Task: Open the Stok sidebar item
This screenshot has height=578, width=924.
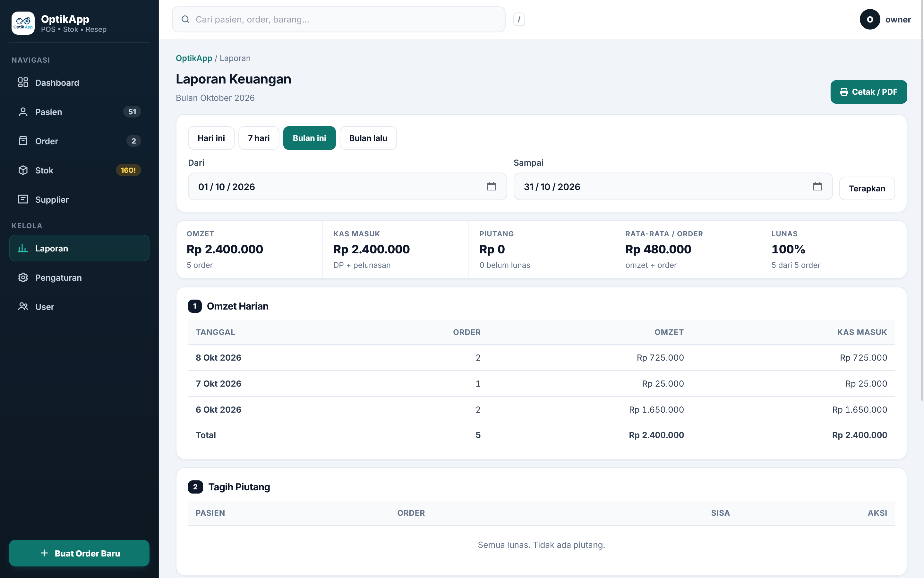Action: [79, 170]
